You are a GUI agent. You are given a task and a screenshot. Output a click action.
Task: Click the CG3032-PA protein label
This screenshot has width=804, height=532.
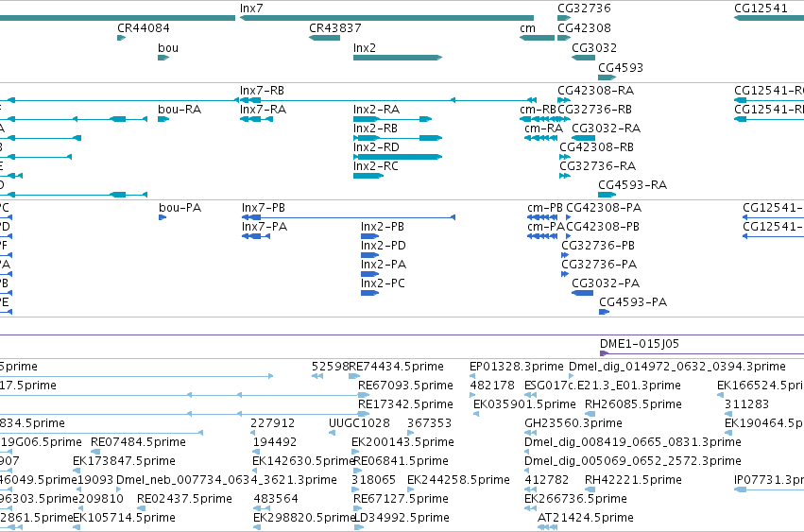[x=606, y=283]
